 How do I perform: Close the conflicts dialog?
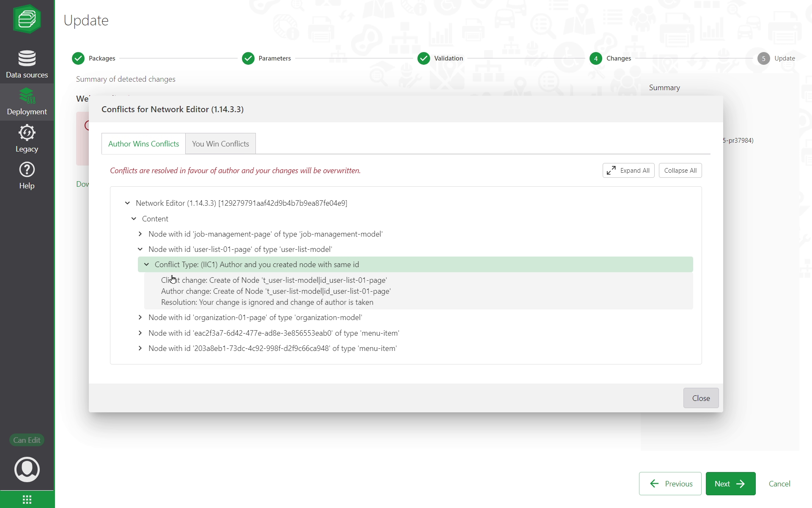(700, 398)
